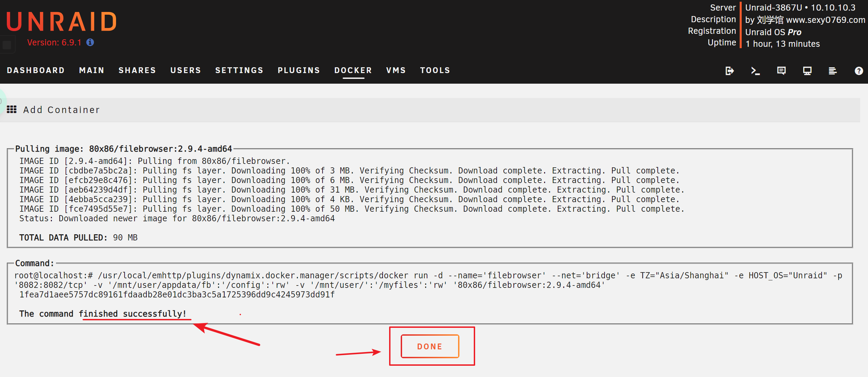Screen dimensions: 868x377
Task: Click 'Pulling image: 80x86/filebrowser:2.9.4-amd64' legend
Action: pos(124,149)
